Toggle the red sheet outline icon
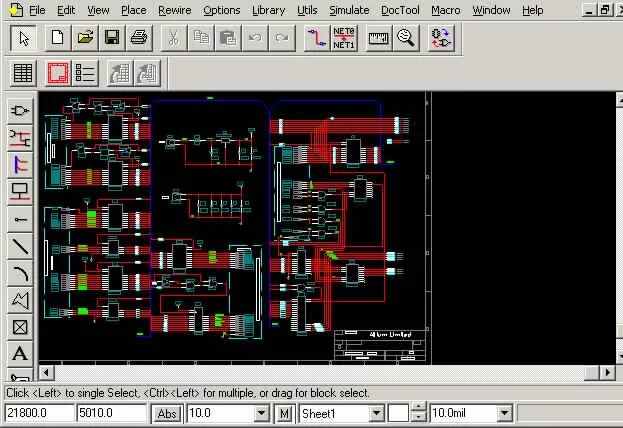 (x=58, y=73)
